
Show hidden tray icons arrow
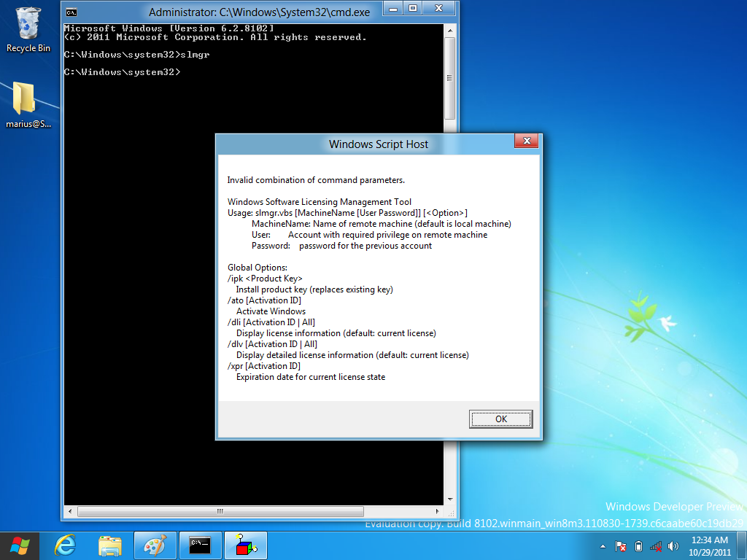click(x=603, y=546)
